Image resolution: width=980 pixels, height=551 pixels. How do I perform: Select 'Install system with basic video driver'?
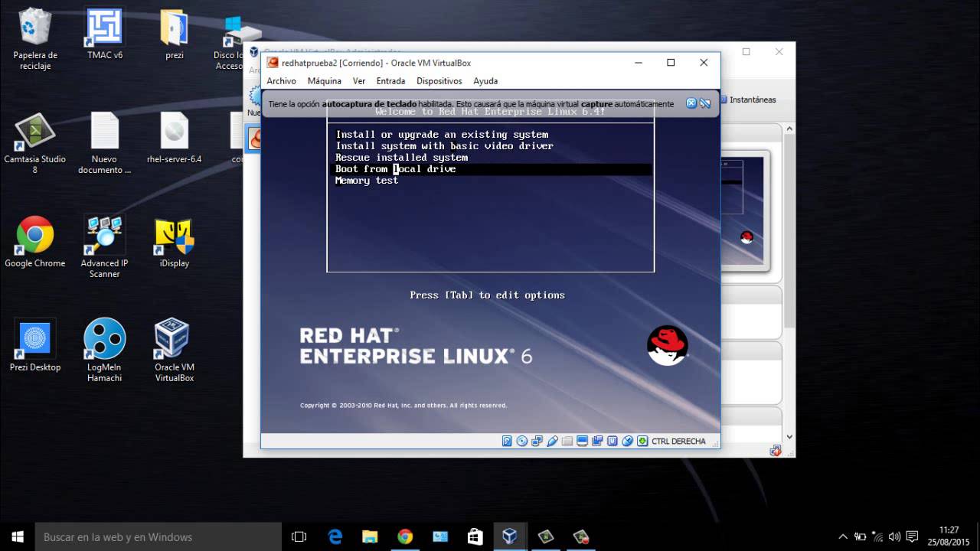(x=444, y=146)
